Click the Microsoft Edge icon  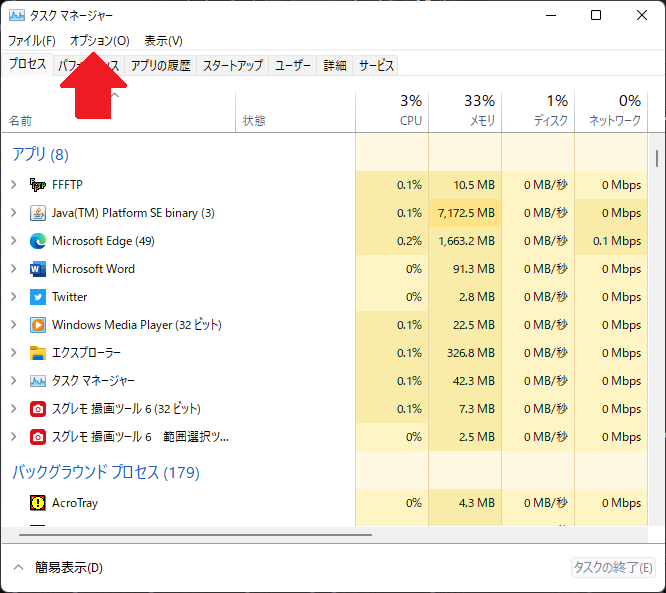point(38,241)
